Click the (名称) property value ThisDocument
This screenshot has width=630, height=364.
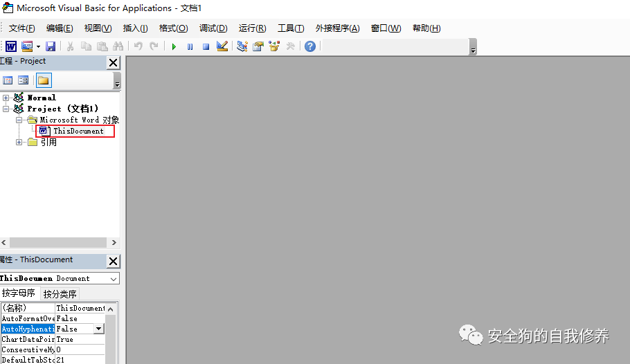click(80, 308)
